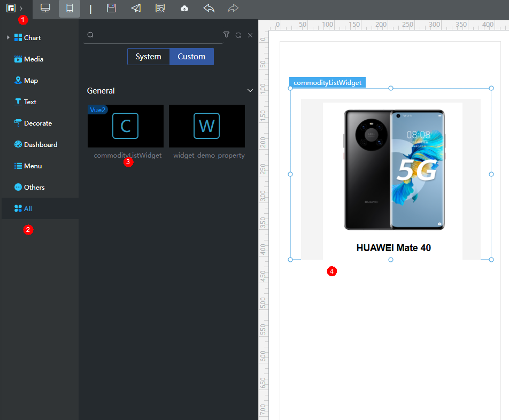Click the cloud upload icon

tap(184, 9)
